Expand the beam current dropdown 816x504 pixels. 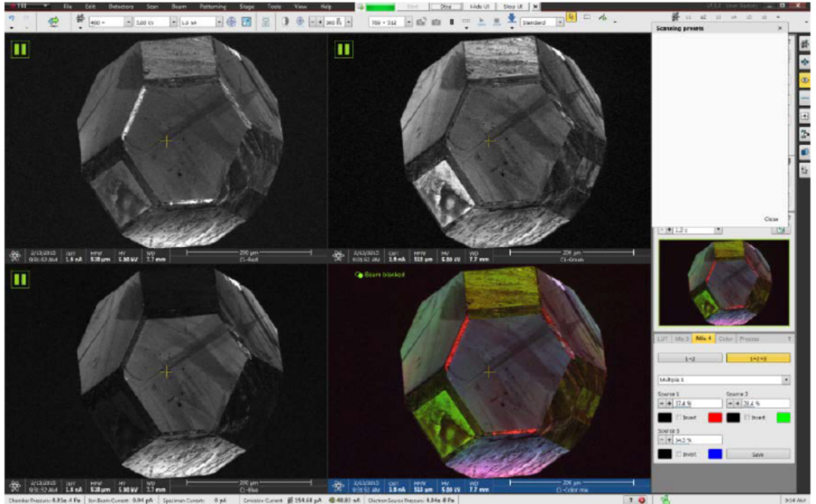[219, 22]
